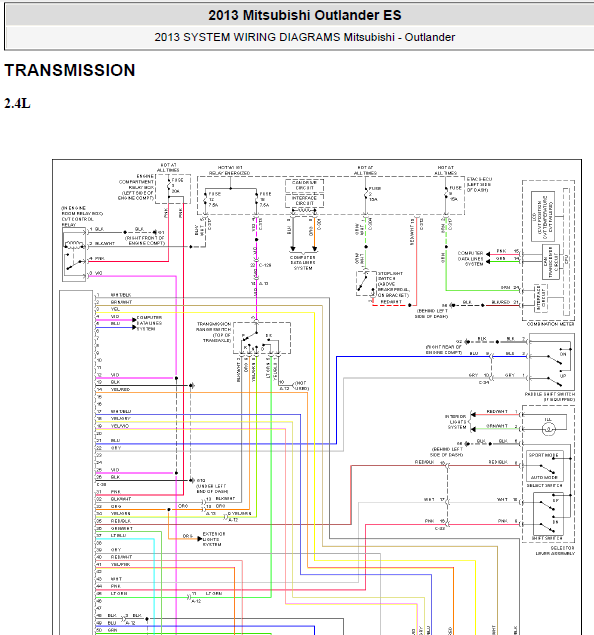Select pin 14 YEL/RED wire label
Screen dimensions: 594x635
[120, 389]
